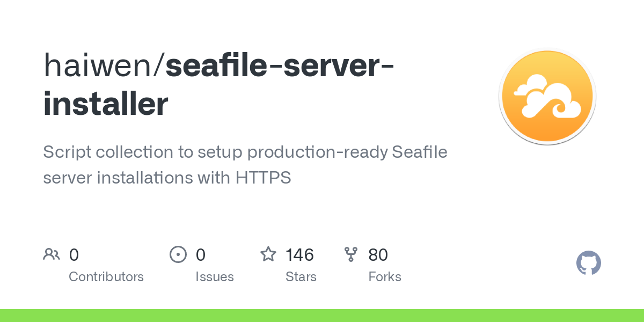Image resolution: width=644 pixels, height=322 pixels.
Task: Click the green language bar at the bottom
Action: tap(322, 316)
